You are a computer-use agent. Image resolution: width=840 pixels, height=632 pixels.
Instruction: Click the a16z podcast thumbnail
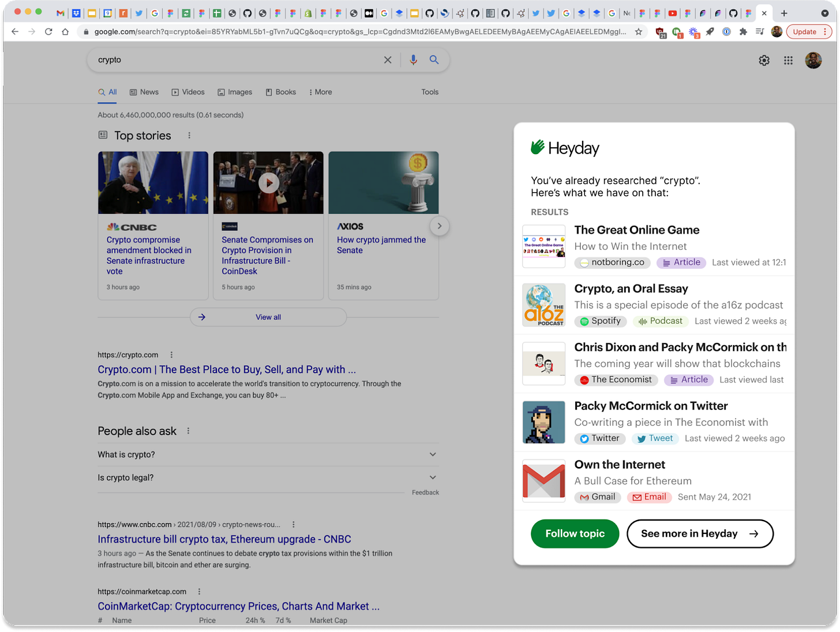tap(543, 305)
